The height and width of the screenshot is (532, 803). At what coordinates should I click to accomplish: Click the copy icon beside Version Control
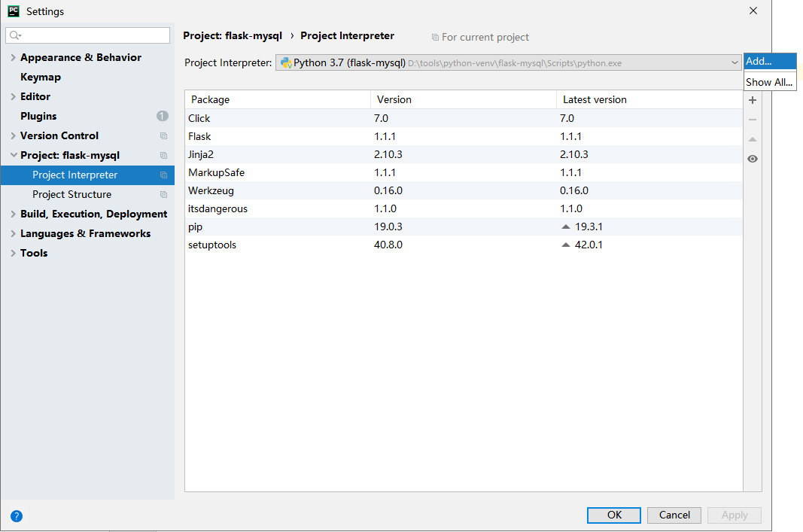[x=164, y=135]
